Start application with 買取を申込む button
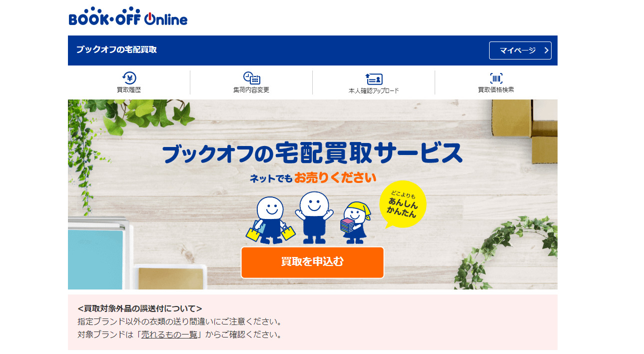644x354 pixels. [312, 262]
